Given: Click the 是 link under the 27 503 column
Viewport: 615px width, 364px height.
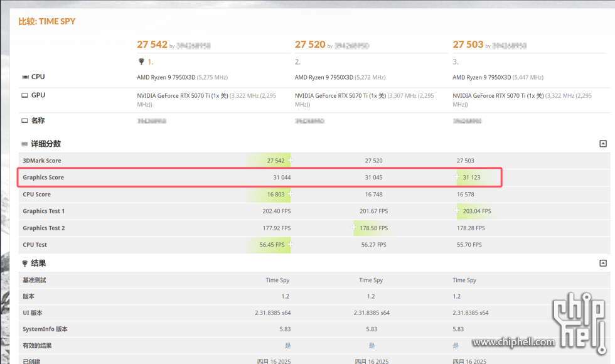Looking at the screenshot, I should [456, 346].
